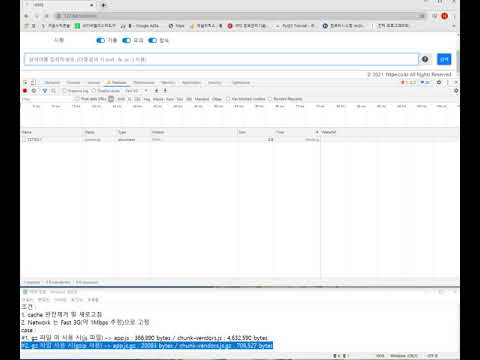Click the highlighted #2 line in Notepad

click(147, 346)
